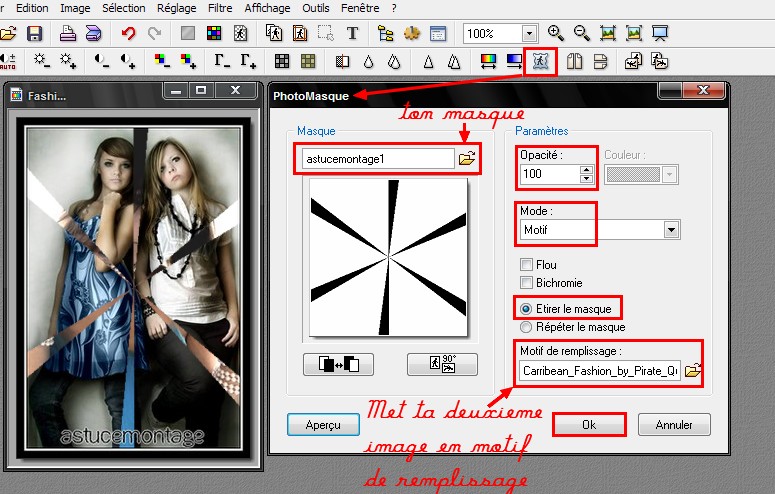Select Etirer le masque radio button
This screenshot has width=775, height=494.
pyautogui.click(x=526, y=309)
